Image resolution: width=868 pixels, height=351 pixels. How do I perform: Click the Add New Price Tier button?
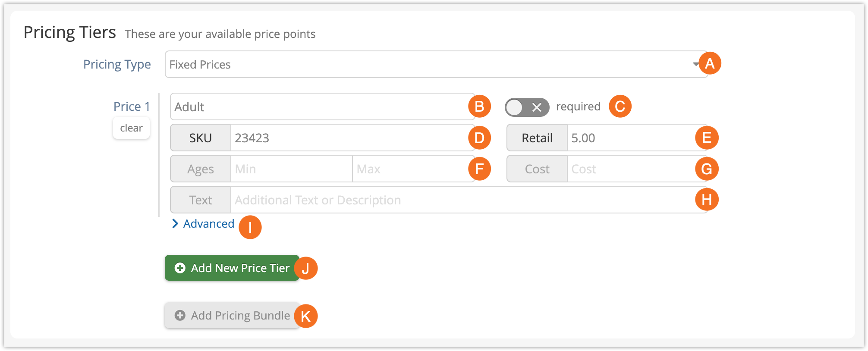232,268
